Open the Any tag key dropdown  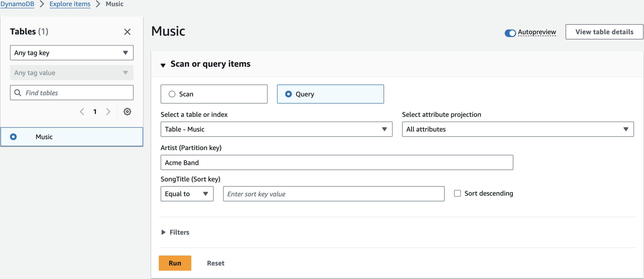(72, 53)
